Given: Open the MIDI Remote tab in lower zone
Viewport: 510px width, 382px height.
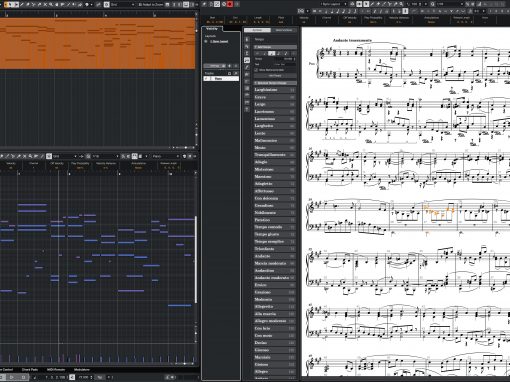Looking at the screenshot, I should tap(56, 369).
